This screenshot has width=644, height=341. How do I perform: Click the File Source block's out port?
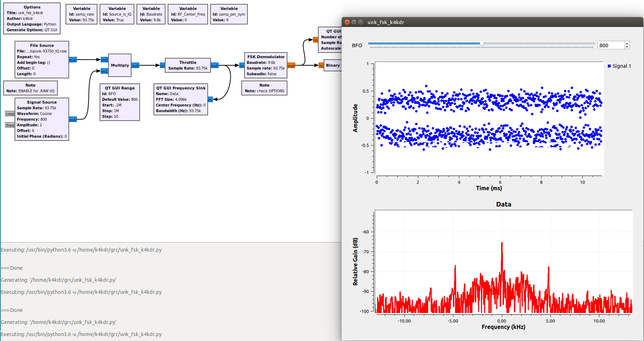point(73,60)
